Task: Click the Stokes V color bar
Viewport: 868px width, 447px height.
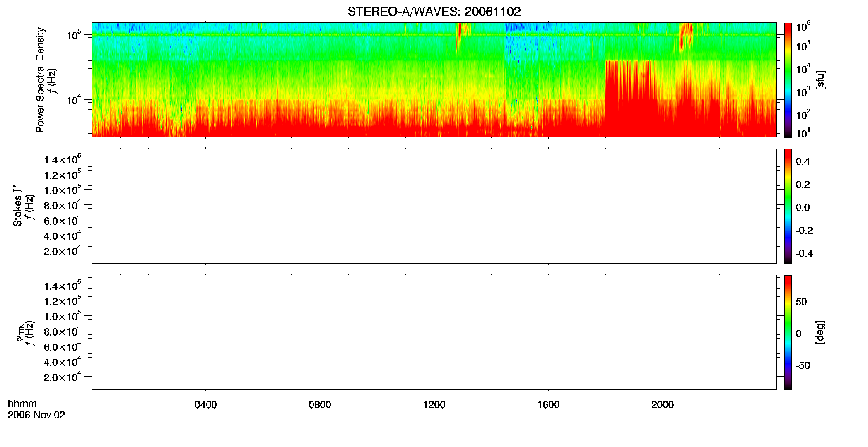Action: pos(788,206)
